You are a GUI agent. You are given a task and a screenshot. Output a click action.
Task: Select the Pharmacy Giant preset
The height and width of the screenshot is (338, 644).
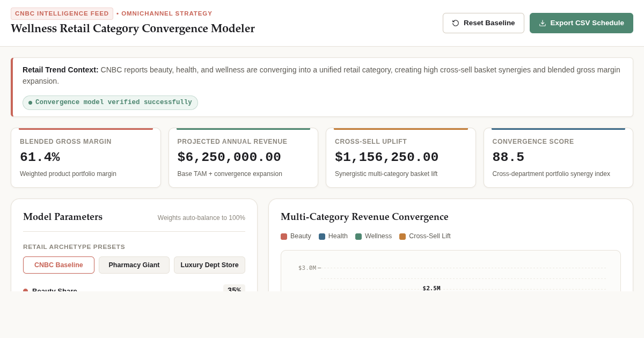click(x=134, y=265)
